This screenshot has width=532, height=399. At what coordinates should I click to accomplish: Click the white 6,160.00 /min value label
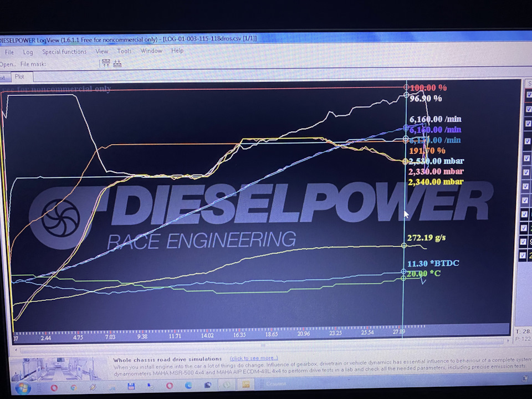pos(436,119)
